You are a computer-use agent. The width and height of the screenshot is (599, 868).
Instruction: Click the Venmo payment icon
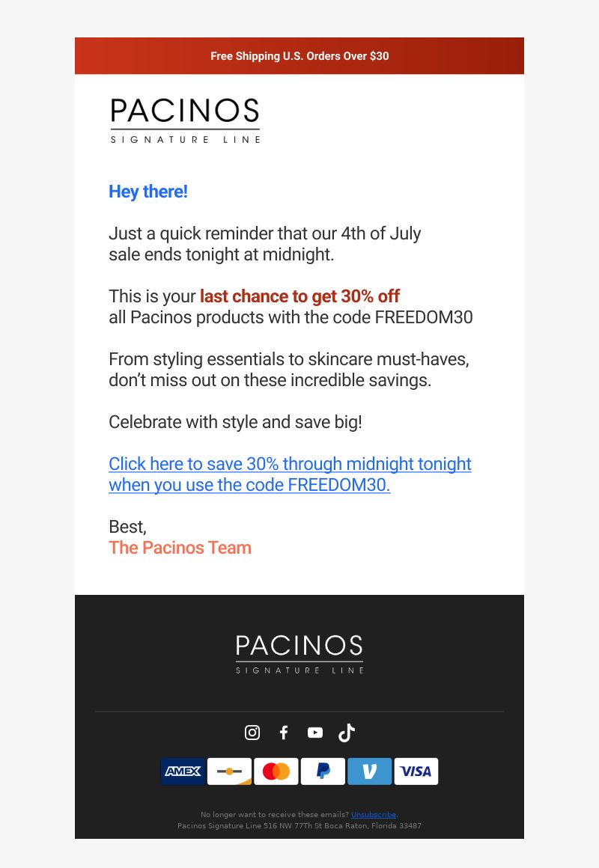[x=370, y=771]
